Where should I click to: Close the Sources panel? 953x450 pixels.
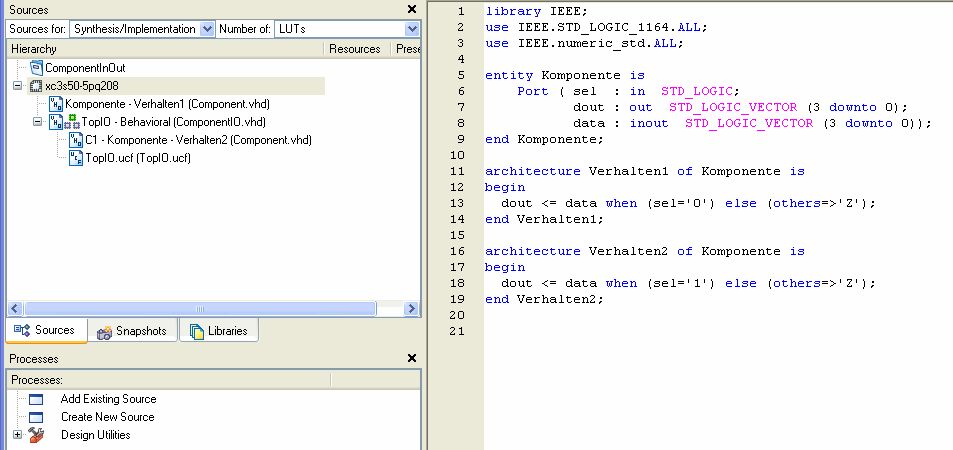(412, 9)
